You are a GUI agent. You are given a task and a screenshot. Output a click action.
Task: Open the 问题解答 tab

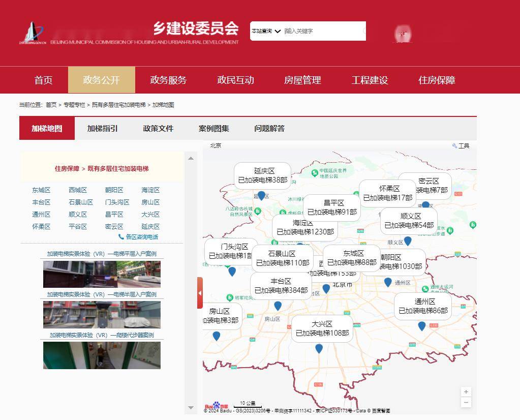point(268,129)
